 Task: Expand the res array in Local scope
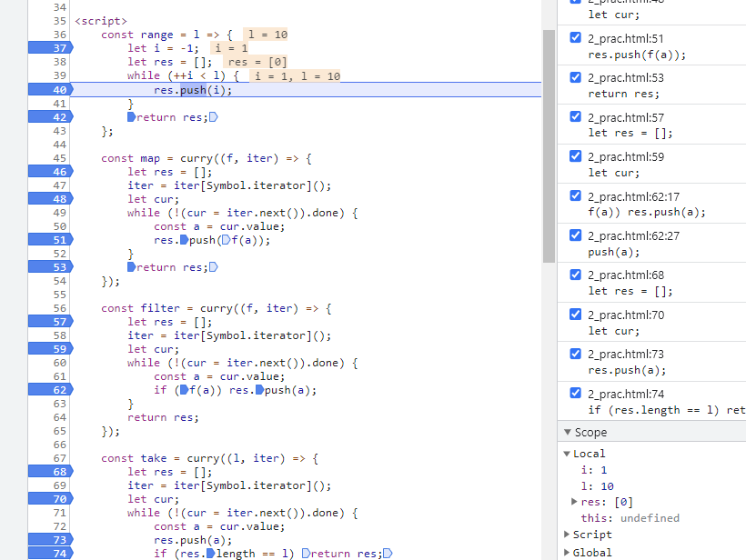point(574,502)
